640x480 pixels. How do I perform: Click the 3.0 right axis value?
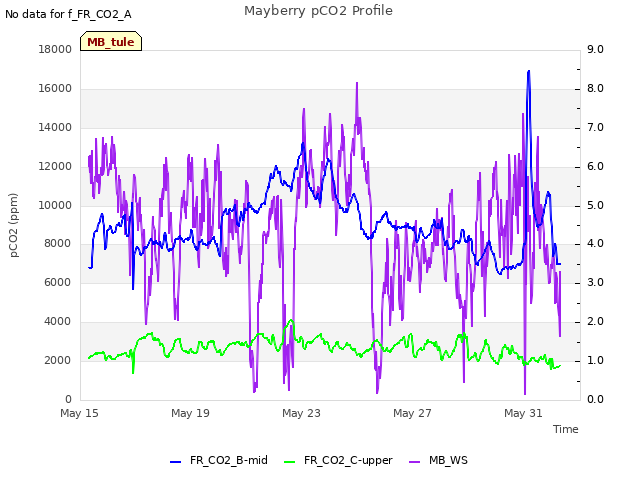tap(595, 282)
